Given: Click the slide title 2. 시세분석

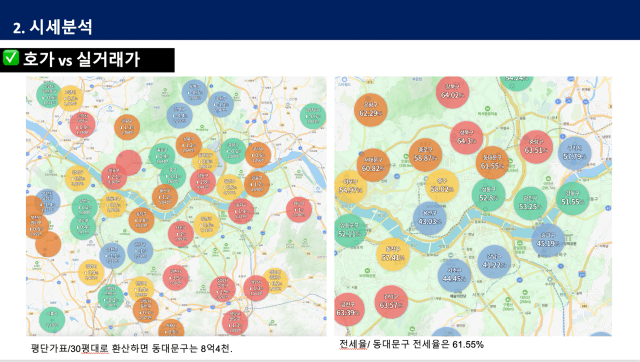Looking at the screenshot, I should [52, 27].
